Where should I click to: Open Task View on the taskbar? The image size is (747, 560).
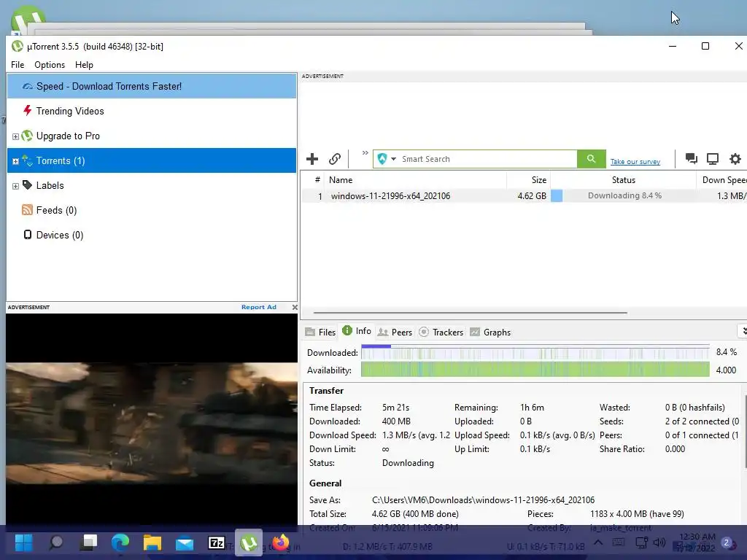coord(88,542)
